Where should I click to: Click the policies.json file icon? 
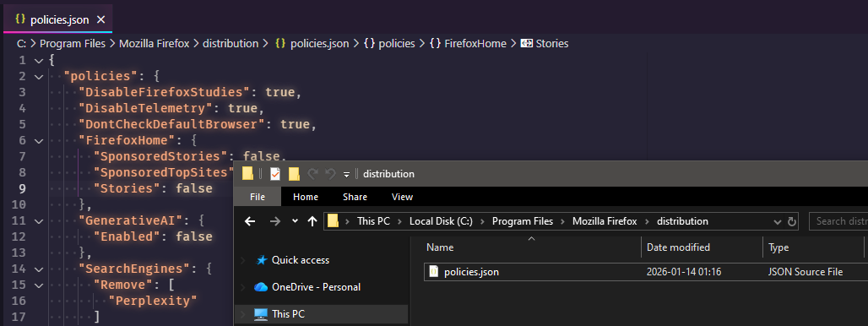[434, 272]
